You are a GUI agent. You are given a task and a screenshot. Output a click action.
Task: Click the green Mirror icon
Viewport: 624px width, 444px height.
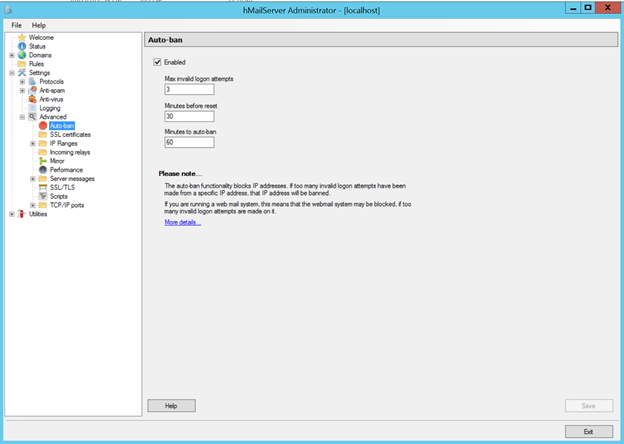(43, 161)
